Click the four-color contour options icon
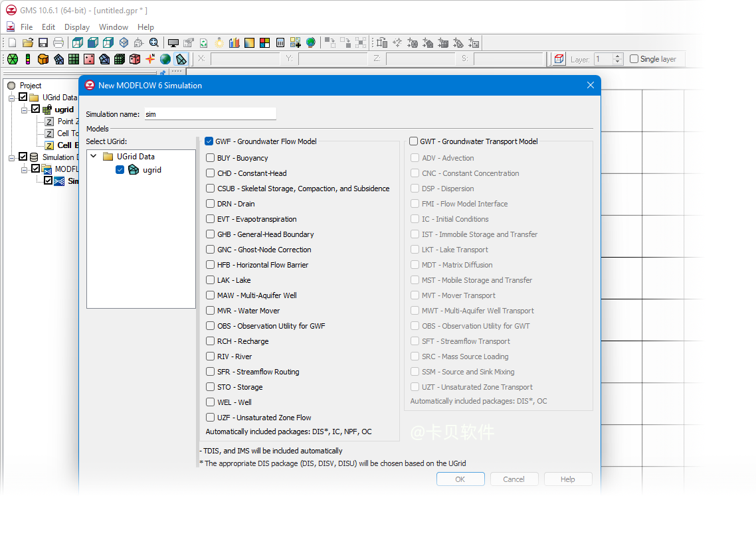 pyautogui.click(x=264, y=43)
